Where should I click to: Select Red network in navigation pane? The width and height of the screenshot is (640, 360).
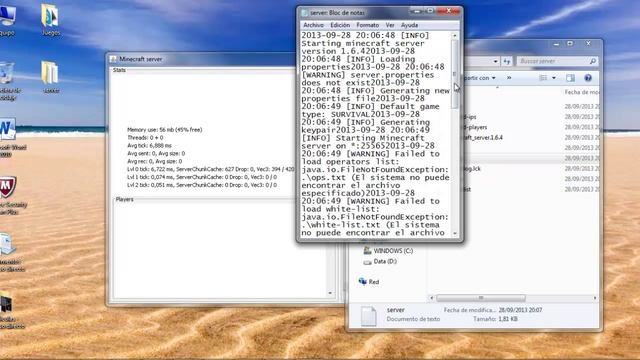tap(369, 282)
